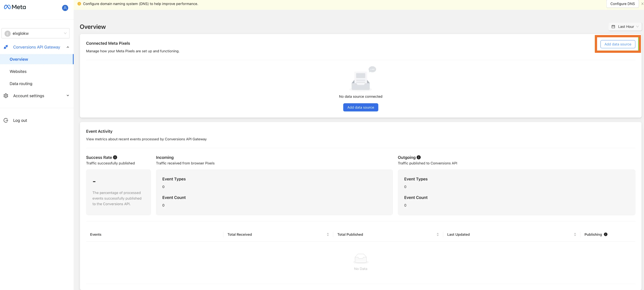Click the Connected Meta Pixels heading
This screenshot has height=290, width=644.
click(x=108, y=43)
